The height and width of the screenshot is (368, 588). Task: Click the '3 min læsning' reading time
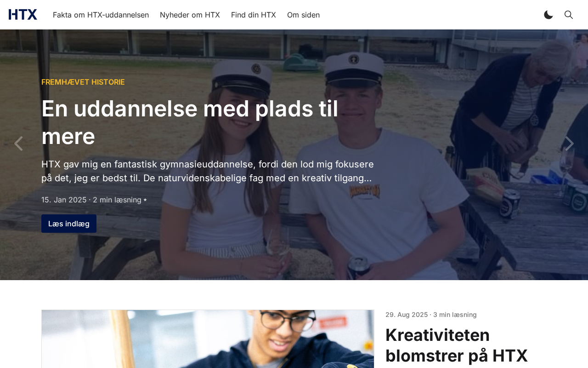point(455,315)
